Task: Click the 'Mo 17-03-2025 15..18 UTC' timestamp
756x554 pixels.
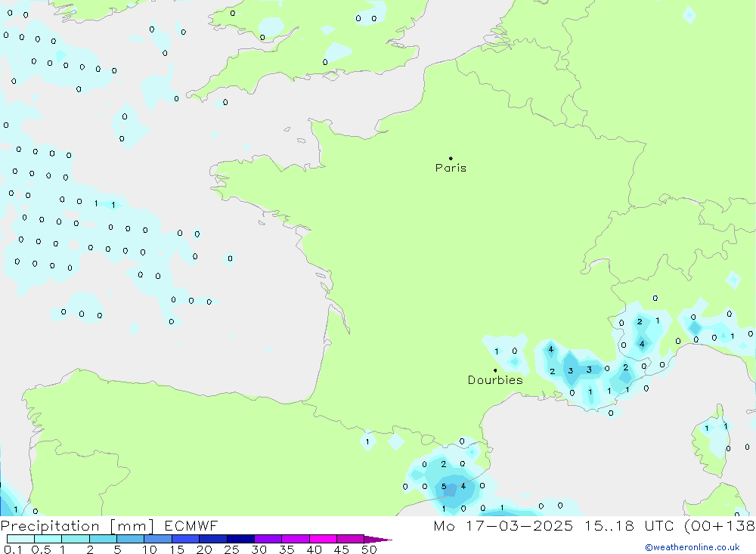Action: click(x=553, y=525)
